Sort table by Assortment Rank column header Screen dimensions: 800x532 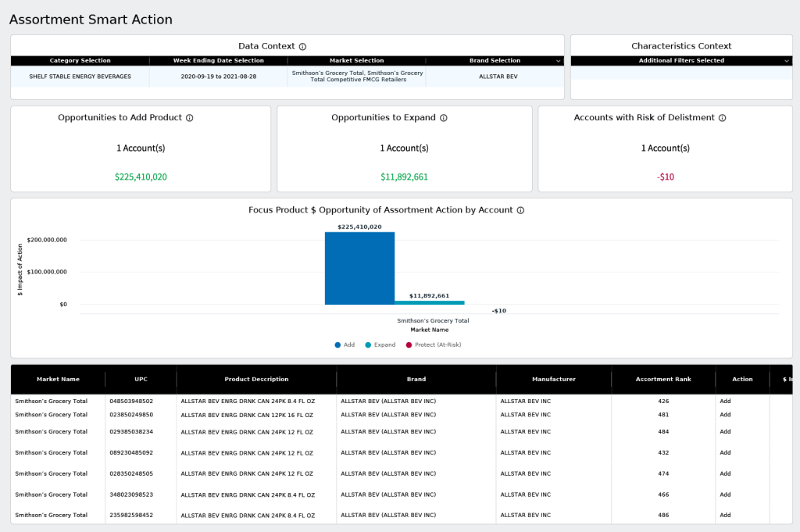(x=663, y=379)
